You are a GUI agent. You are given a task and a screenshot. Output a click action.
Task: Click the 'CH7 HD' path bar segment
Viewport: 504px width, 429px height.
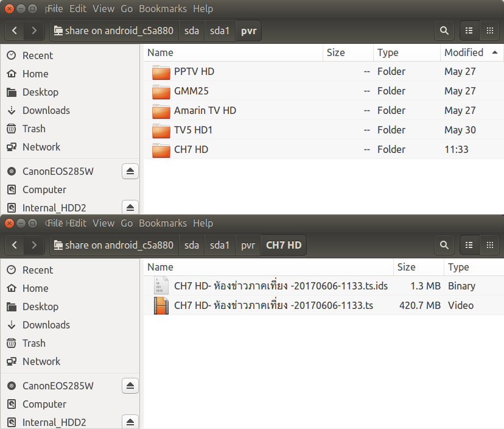284,245
